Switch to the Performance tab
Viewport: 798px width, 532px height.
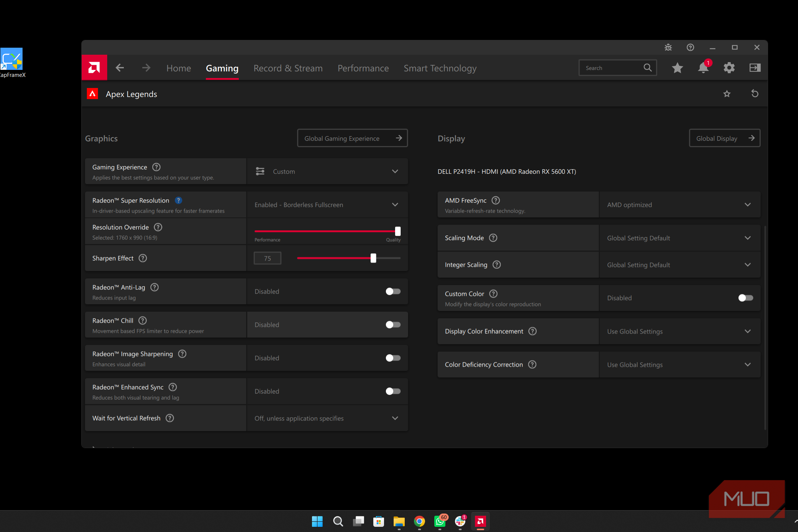(x=363, y=68)
